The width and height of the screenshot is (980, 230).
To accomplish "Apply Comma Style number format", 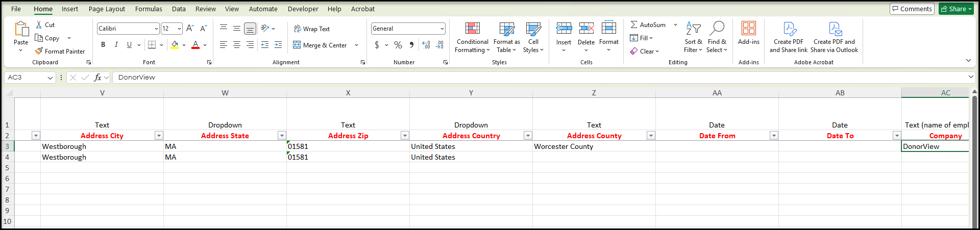I will [x=411, y=45].
